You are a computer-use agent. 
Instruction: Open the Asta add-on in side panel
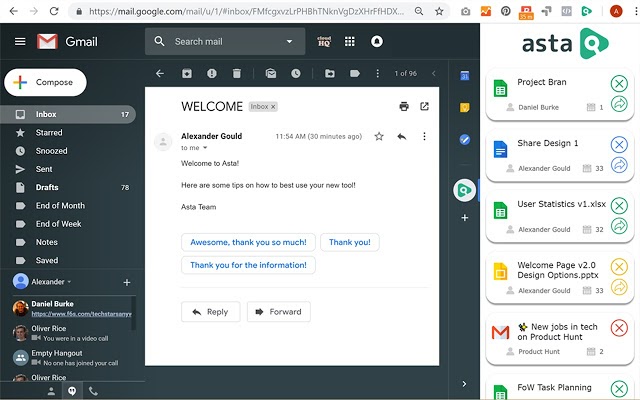pos(464,189)
